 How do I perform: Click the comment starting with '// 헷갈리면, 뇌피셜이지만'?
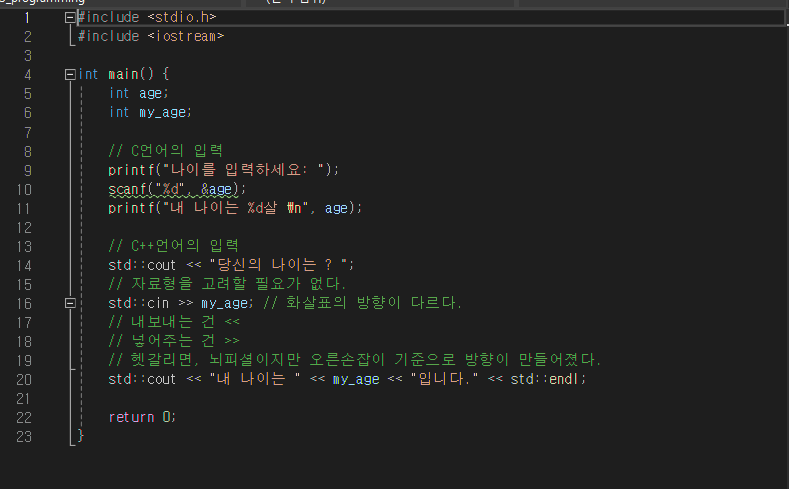click(x=355, y=360)
